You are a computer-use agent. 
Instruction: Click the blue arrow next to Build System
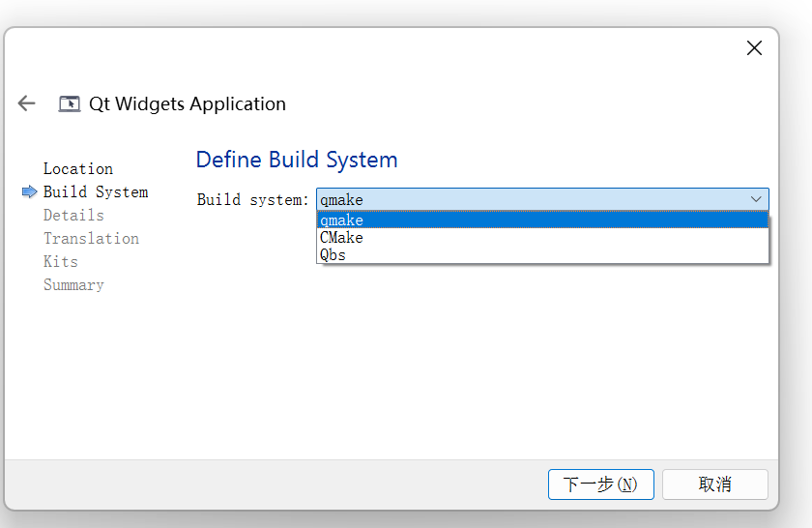coord(30,191)
